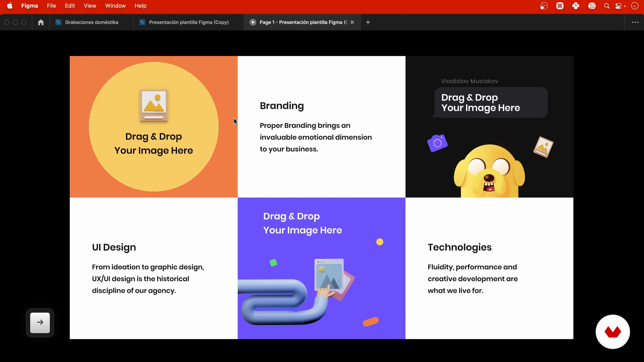Open a new tab with plus button

[x=368, y=22]
